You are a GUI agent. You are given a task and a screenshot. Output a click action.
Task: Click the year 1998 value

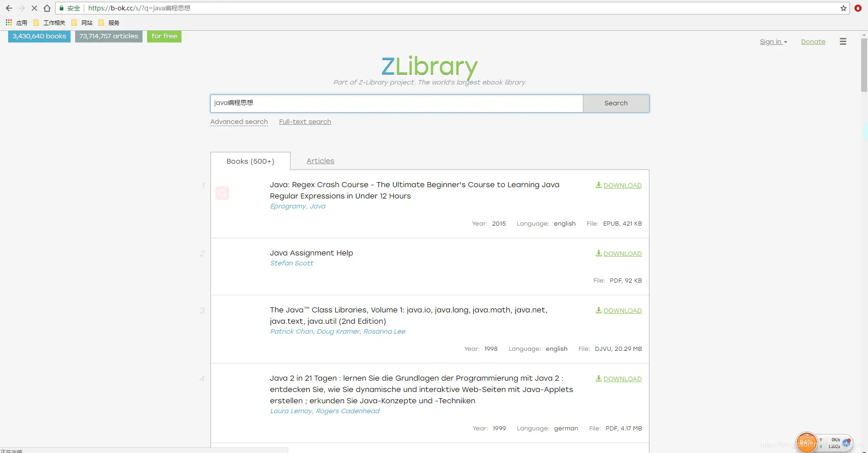click(x=491, y=349)
